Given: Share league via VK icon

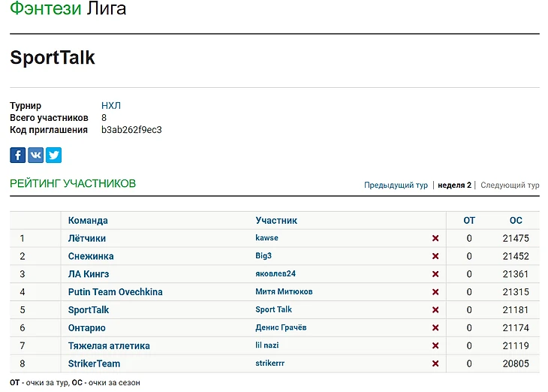Looking at the screenshot, I should click(x=36, y=155).
